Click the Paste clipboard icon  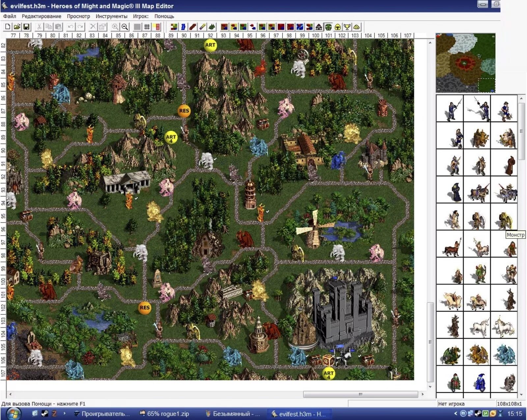coord(58,27)
